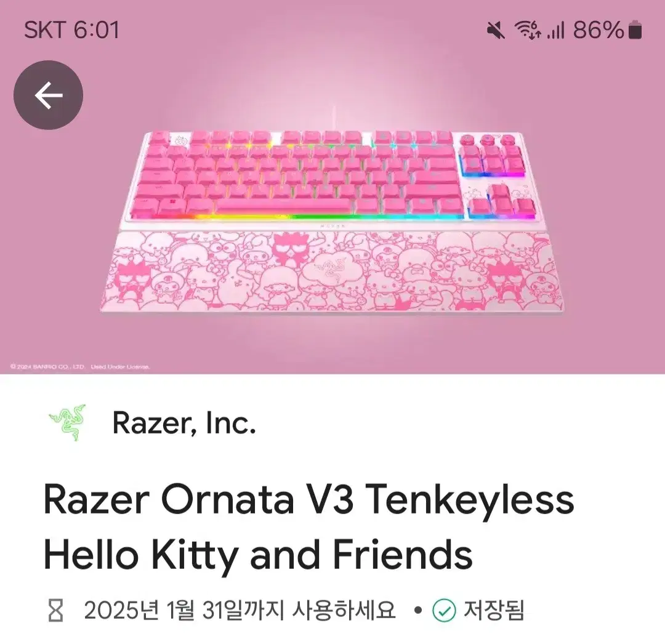This screenshot has height=644, width=665.
Task: Click the 저장됨 saved label
Action: pyautogui.click(x=494, y=611)
